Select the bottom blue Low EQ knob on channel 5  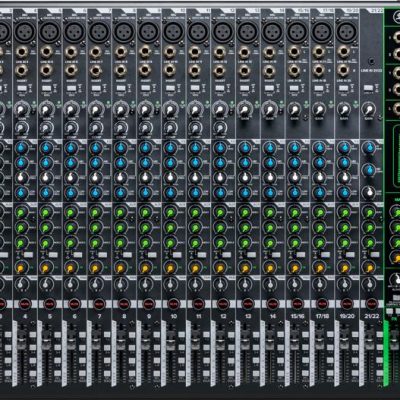[46, 193]
